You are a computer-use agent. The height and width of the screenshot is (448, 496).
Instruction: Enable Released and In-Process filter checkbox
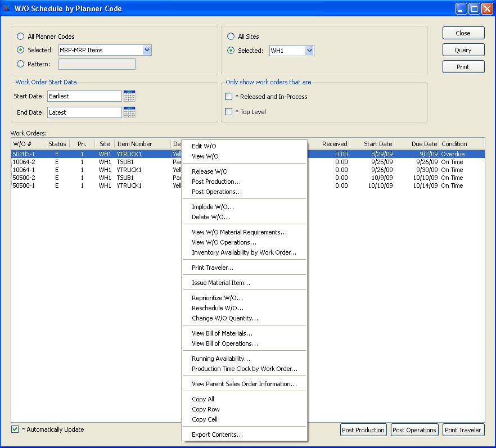[229, 97]
